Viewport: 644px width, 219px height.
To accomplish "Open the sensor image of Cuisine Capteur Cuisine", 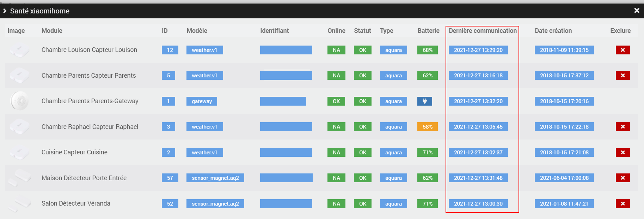I will [19, 152].
